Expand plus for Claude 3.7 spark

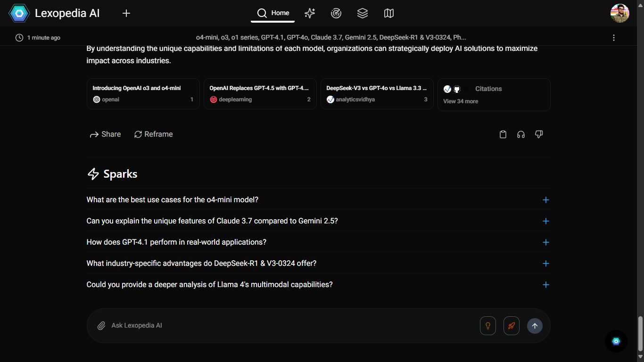[x=546, y=221]
